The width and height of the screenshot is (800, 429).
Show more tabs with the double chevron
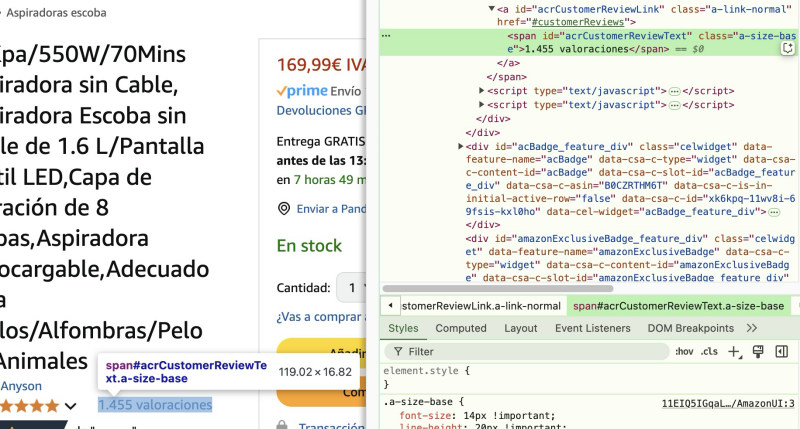[x=752, y=328]
